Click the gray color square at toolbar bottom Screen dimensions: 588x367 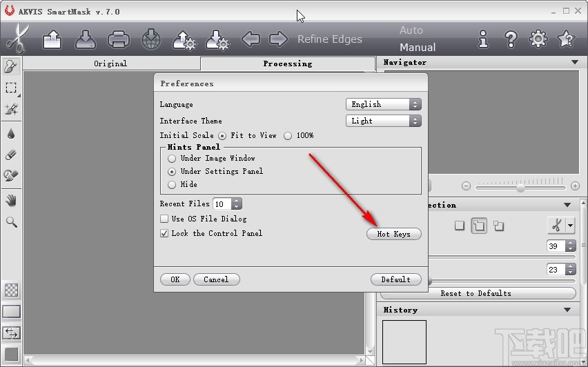tap(11, 355)
